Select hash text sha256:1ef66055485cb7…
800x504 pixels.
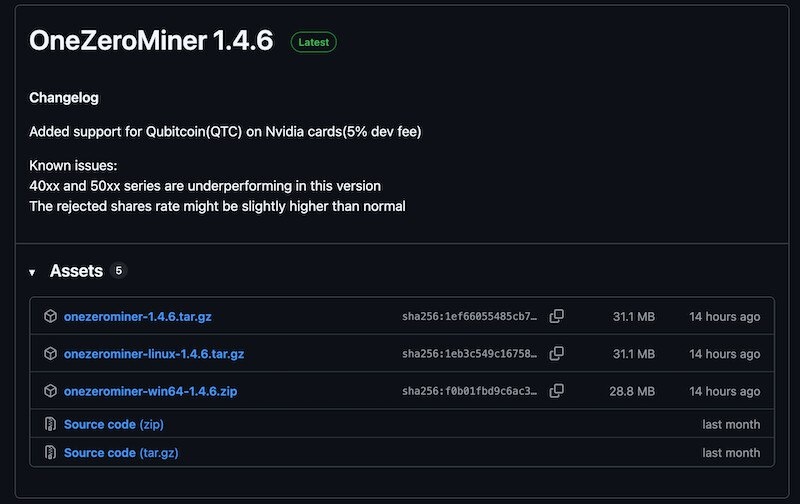point(469,316)
